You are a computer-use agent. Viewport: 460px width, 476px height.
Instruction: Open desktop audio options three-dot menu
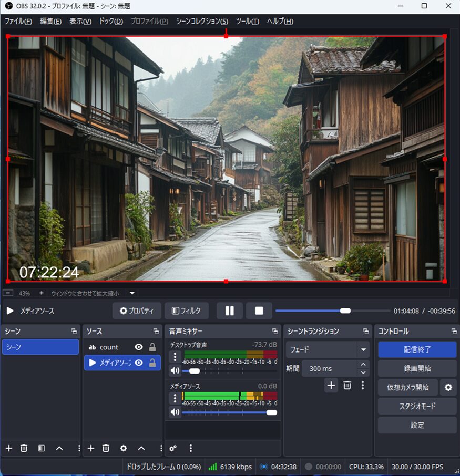click(175, 357)
